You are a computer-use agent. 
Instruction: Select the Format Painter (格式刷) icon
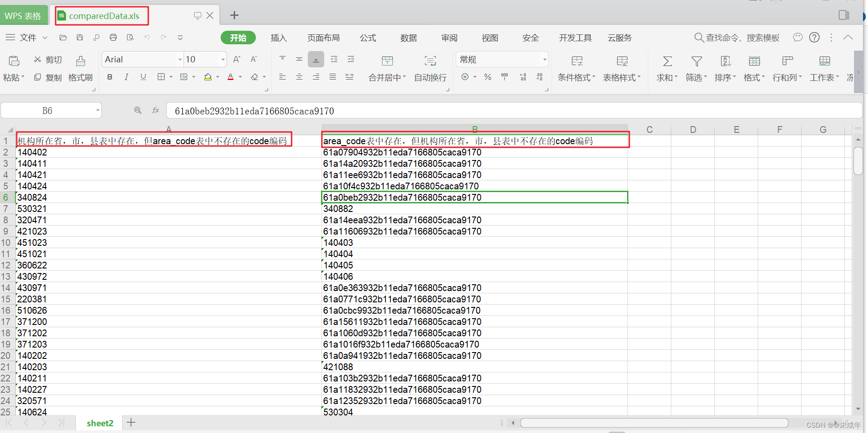pyautogui.click(x=80, y=68)
